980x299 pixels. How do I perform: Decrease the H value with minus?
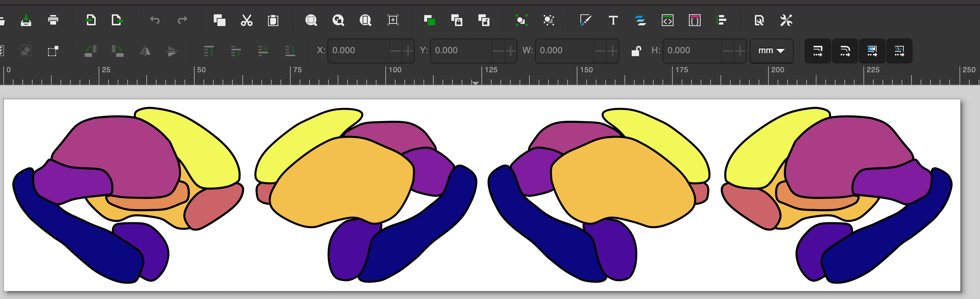tap(727, 50)
